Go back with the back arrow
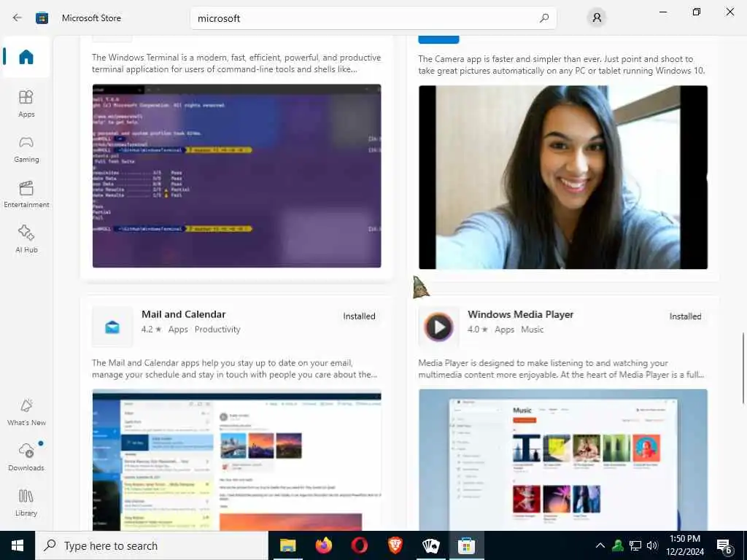Screen dimensions: 747x560 coord(18,18)
